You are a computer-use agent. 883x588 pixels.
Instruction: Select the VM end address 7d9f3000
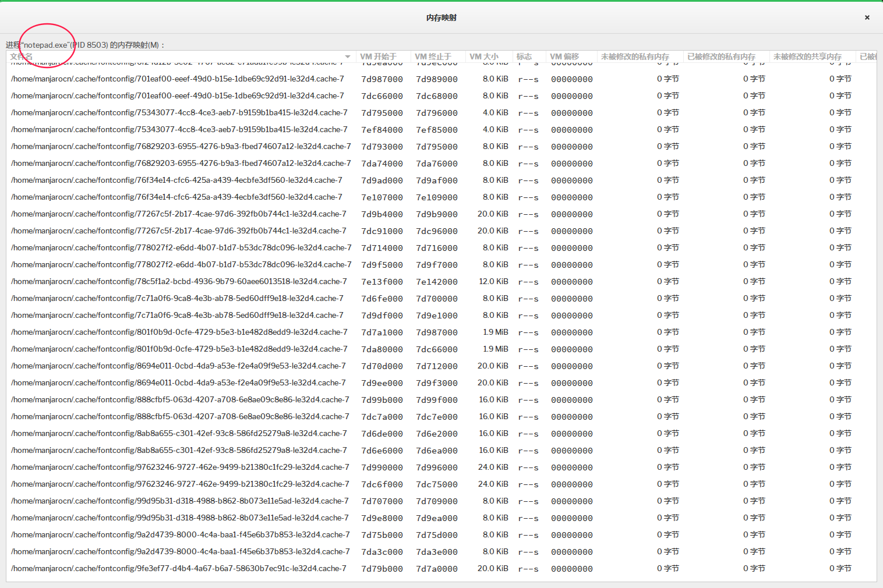pyautogui.click(x=437, y=383)
